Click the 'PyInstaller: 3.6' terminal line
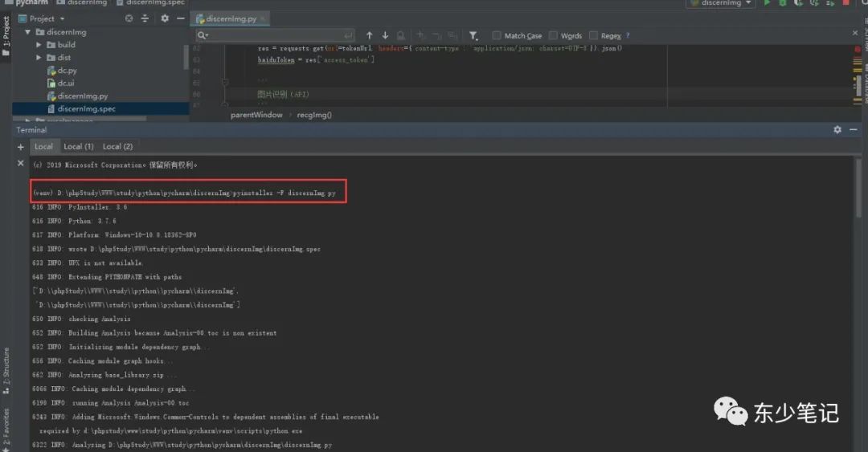868x452 pixels. (80, 207)
